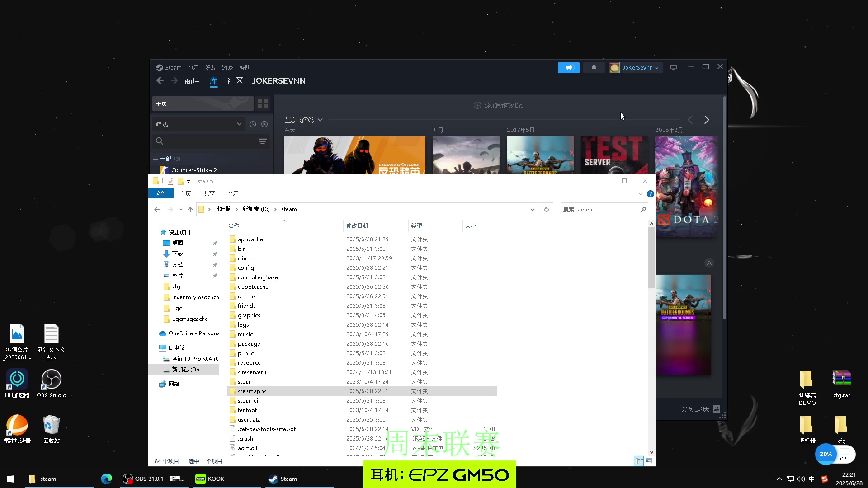
Task: Switch Steam library to grid collections view
Action: (262, 103)
